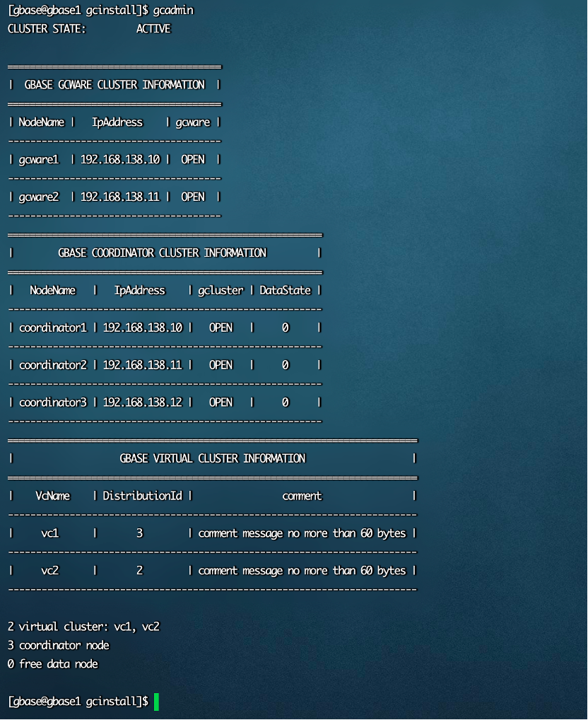Select the vc1 virtual cluster name
Image resolution: width=588 pixels, height=720 pixels.
coord(50,533)
